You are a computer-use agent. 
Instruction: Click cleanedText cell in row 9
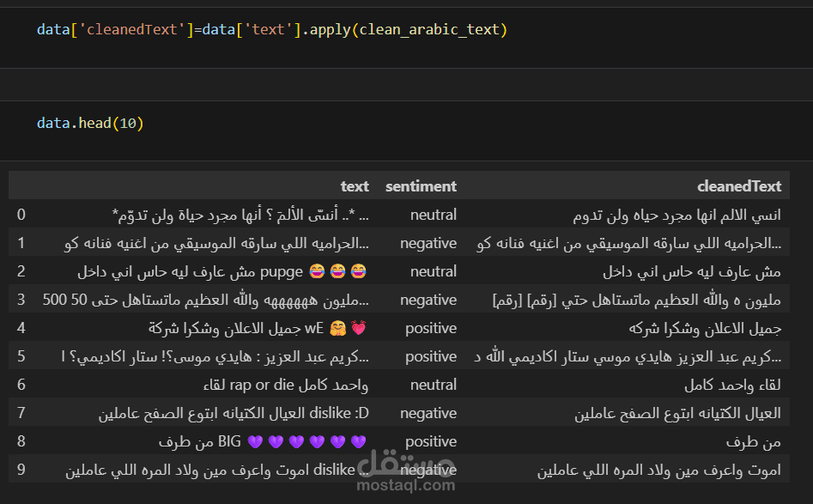coord(659,470)
